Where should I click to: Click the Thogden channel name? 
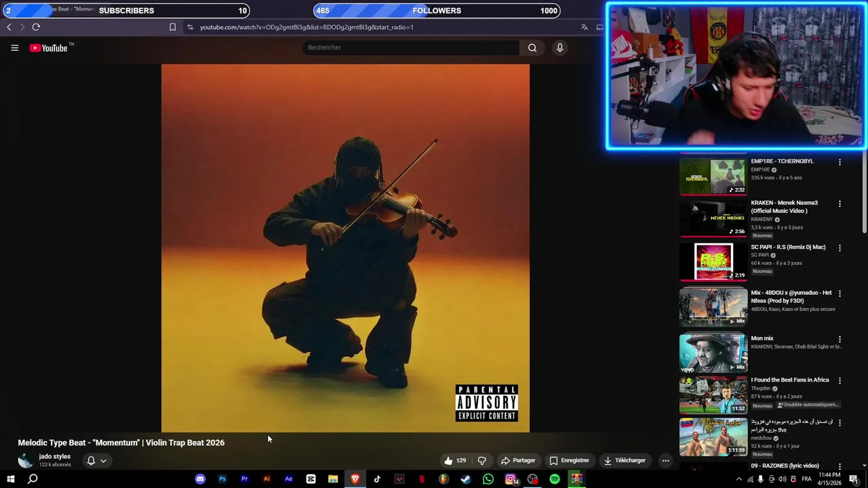coord(760,388)
